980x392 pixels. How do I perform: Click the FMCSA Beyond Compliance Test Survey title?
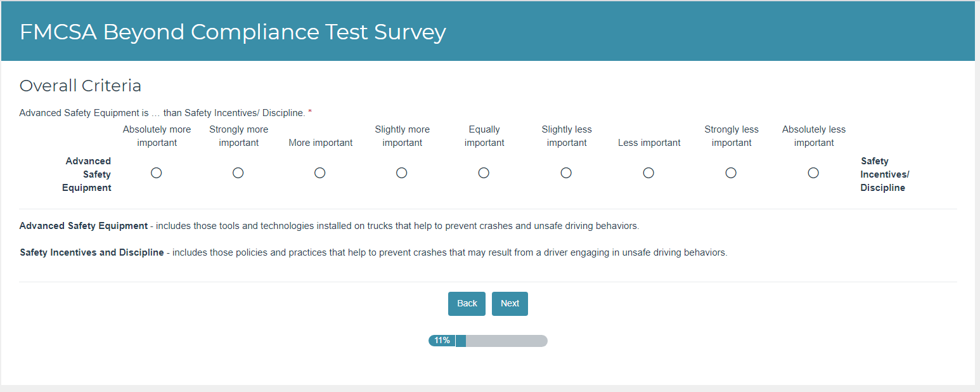(233, 32)
